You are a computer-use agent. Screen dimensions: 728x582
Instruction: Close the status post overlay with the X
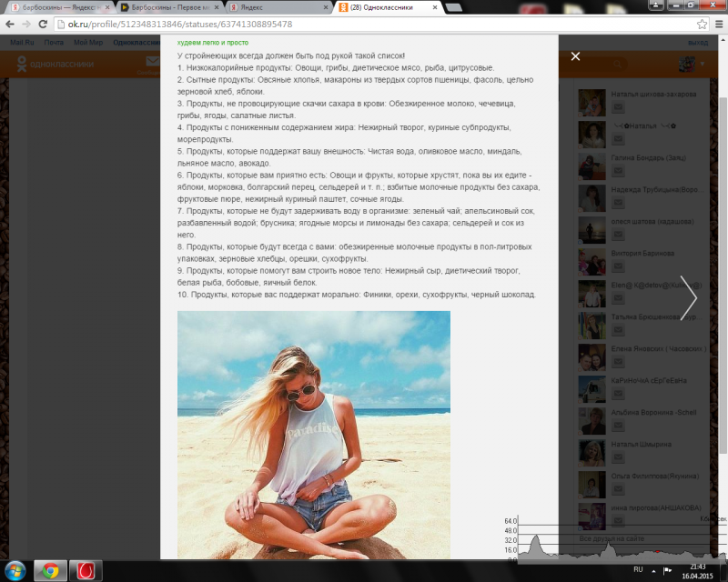pos(575,56)
